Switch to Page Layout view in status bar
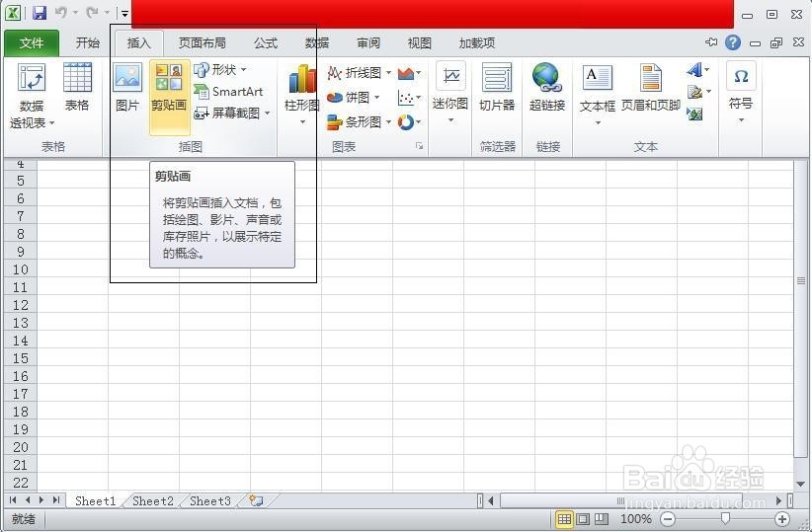Viewport: 812px width, 532px height. (583, 519)
